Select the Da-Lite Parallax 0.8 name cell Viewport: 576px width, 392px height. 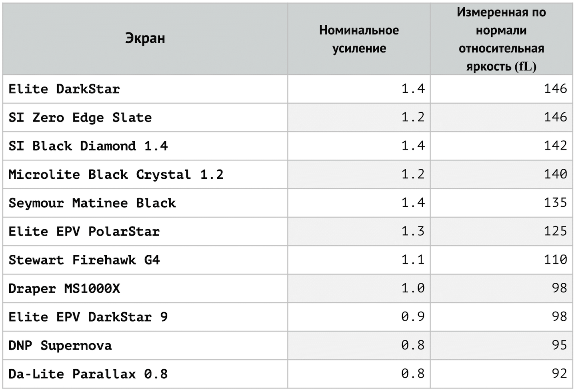[x=88, y=374]
